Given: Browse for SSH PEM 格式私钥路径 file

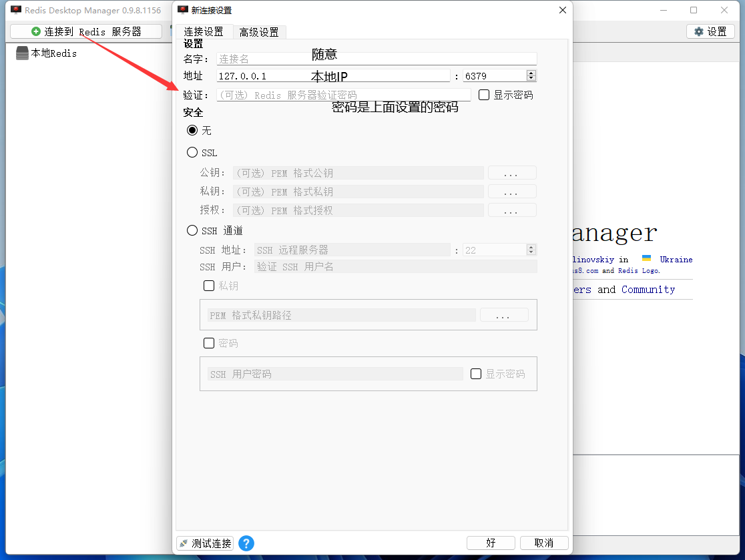Looking at the screenshot, I should (504, 315).
